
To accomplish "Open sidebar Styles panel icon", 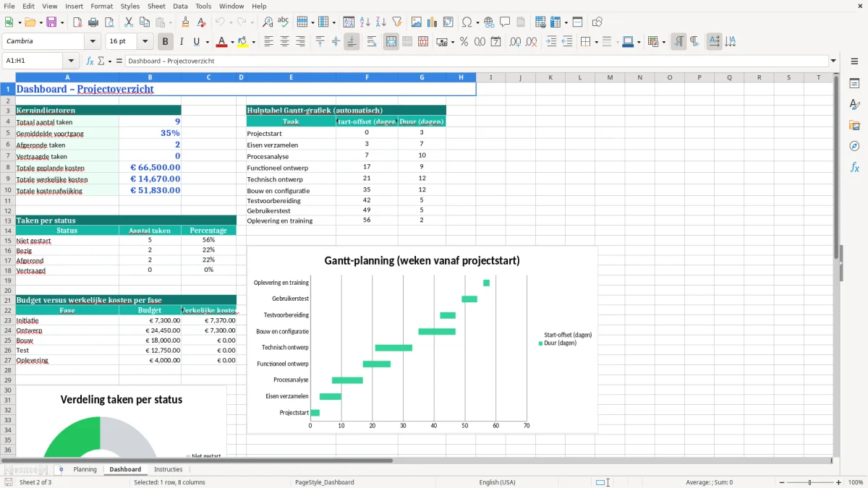I will coord(854,105).
